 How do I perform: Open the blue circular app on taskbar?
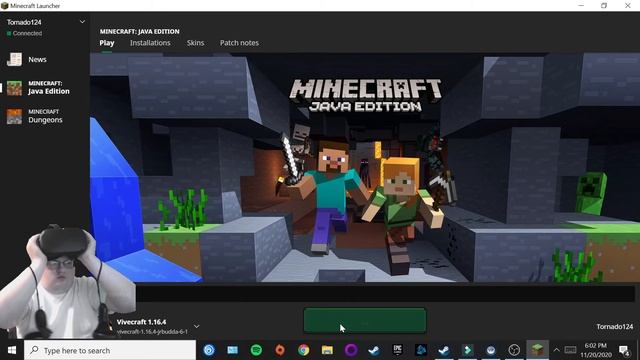click(x=209, y=350)
